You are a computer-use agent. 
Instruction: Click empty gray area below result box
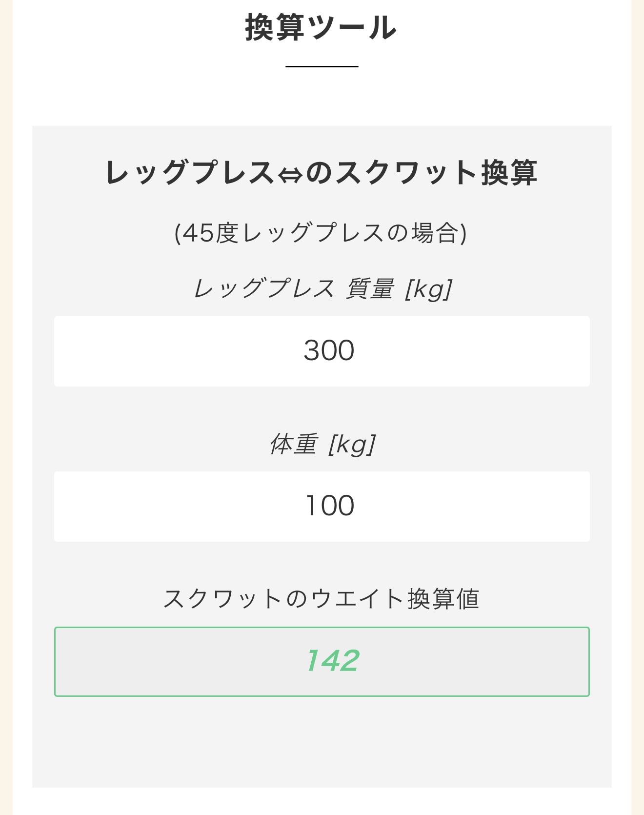(x=322, y=742)
